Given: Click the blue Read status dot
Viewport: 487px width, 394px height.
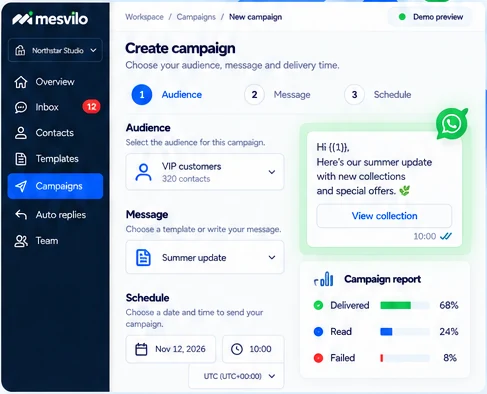Looking at the screenshot, I should pos(318,332).
